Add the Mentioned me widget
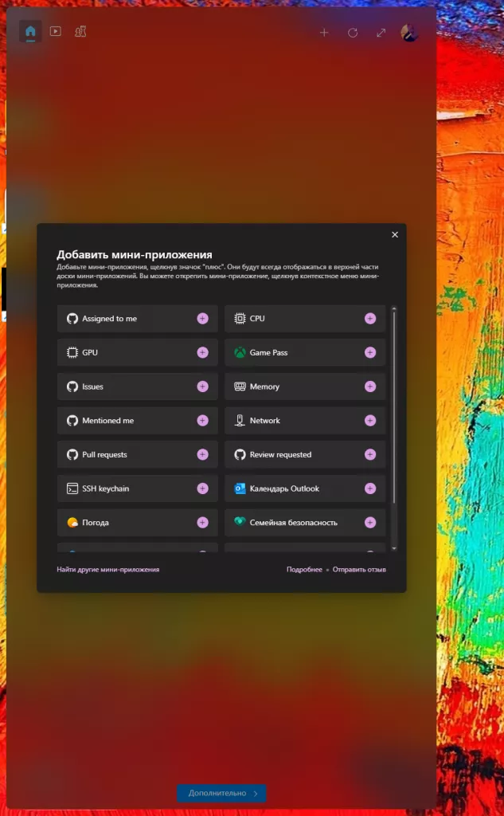Image resolution: width=504 pixels, height=816 pixels. tap(202, 421)
